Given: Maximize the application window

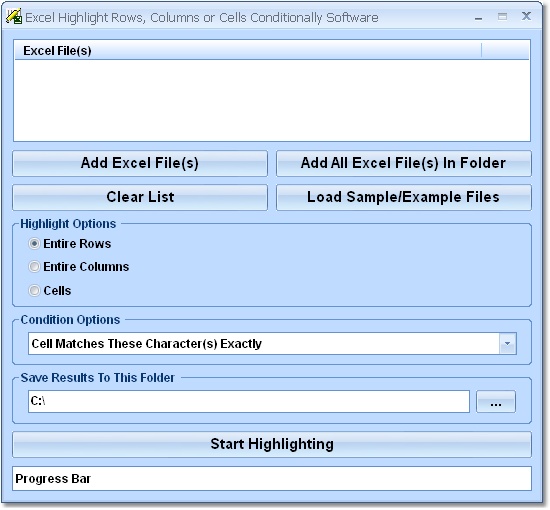Looking at the screenshot, I should [502, 16].
